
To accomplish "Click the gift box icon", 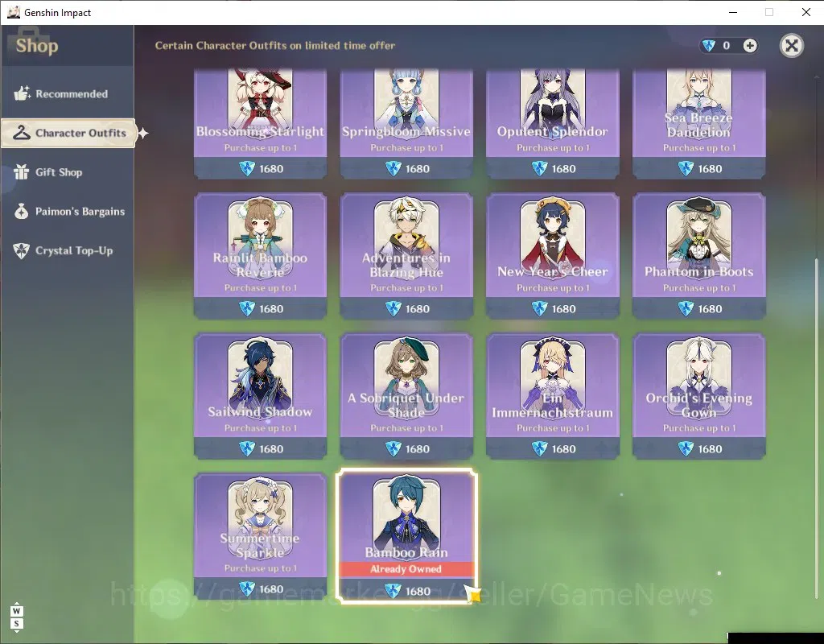I will click(22, 172).
